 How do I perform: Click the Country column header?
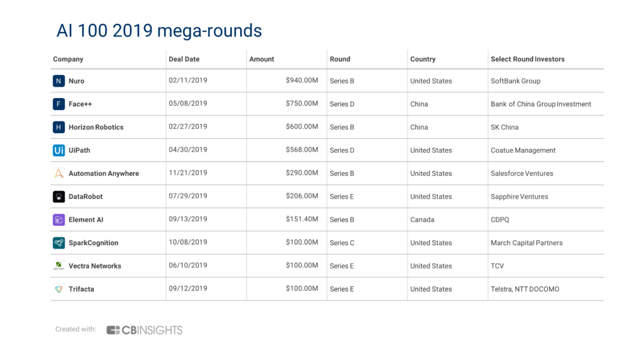423,59
